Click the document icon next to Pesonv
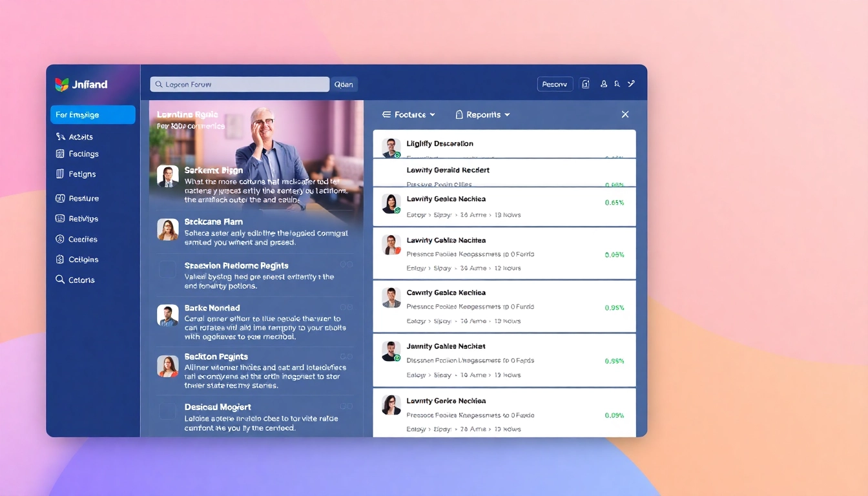The height and width of the screenshot is (496, 868). pos(585,84)
